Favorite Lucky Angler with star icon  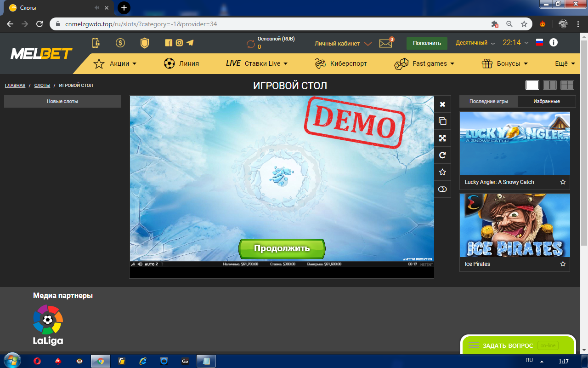[x=563, y=182]
